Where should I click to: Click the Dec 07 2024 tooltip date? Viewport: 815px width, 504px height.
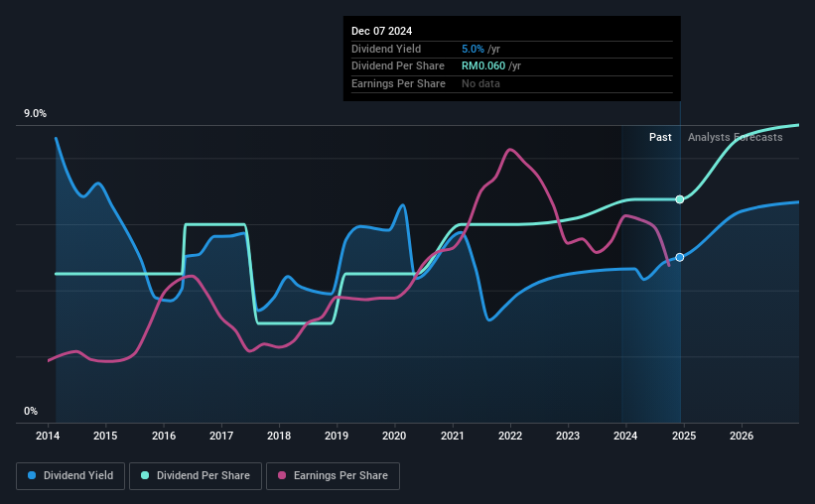click(x=381, y=31)
